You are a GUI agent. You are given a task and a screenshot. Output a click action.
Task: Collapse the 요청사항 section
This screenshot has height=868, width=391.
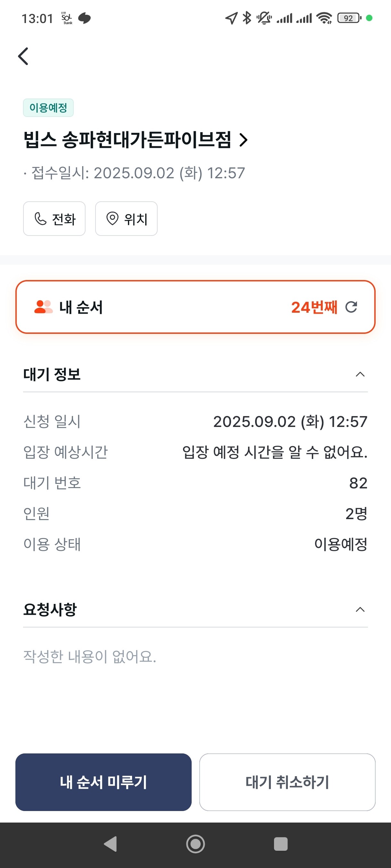pos(360,610)
